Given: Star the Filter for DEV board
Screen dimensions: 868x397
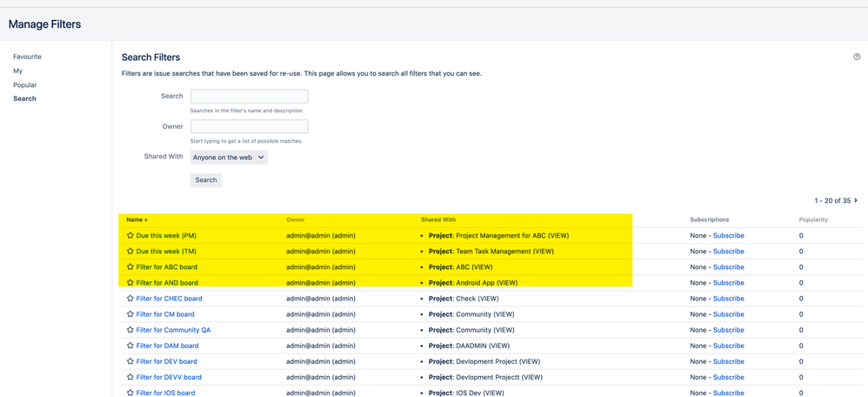Looking at the screenshot, I should point(130,361).
